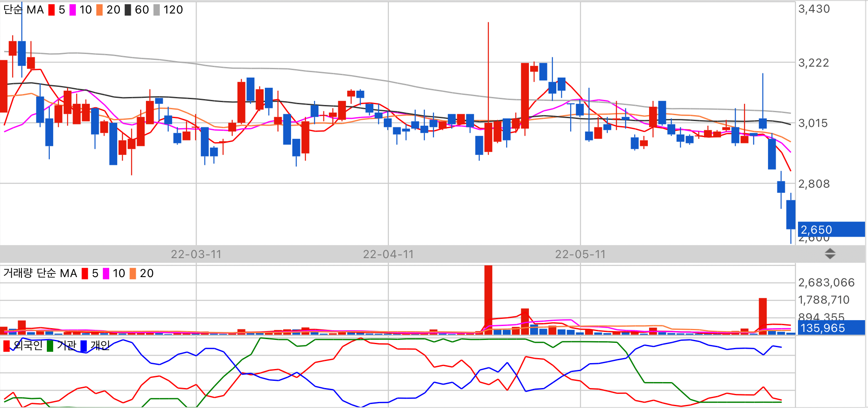
Task: Click the 2,683,066 volume axis label
Action: tap(826, 283)
